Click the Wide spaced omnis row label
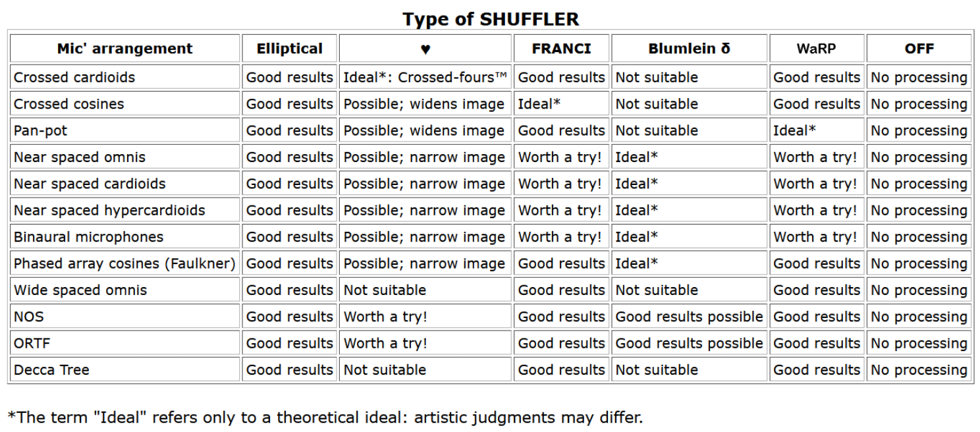Viewport: 980px width, 432px height. pyautogui.click(x=80, y=290)
